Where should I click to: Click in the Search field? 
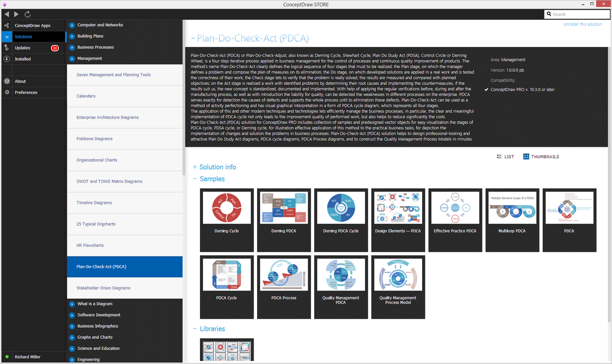[576, 14]
